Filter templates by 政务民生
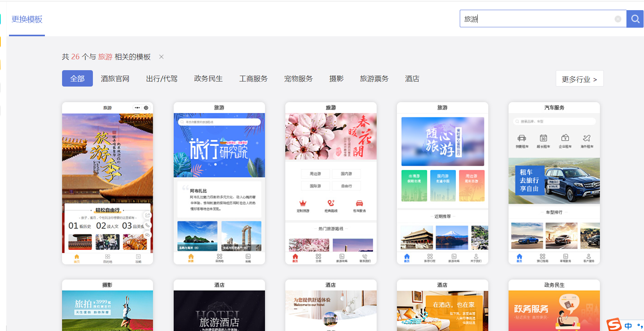The width and height of the screenshot is (644, 331). click(208, 79)
